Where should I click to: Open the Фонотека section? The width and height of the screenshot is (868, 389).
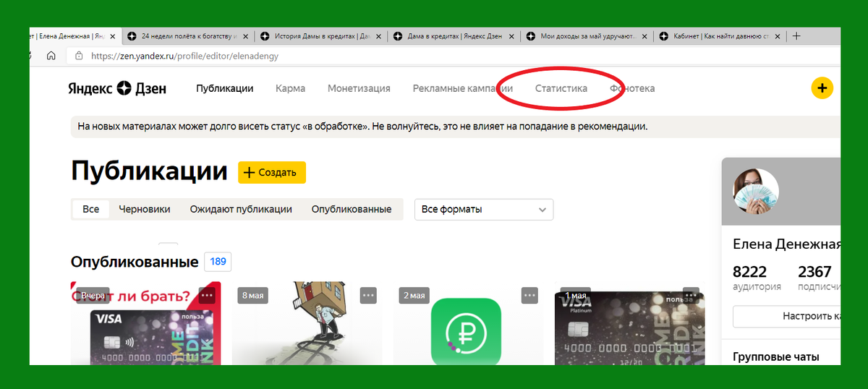coord(632,88)
